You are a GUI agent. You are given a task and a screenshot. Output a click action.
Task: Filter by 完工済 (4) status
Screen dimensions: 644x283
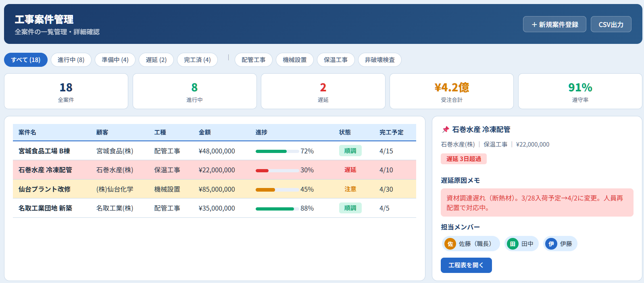click(x=197, y=60)
